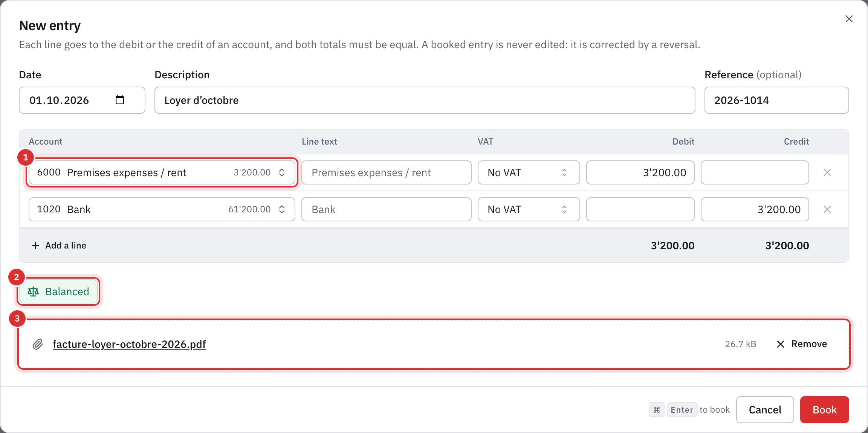
Task: Open the facture-loyer-octobre-2026.pdf attachment
Action: (x=129, y=344)
